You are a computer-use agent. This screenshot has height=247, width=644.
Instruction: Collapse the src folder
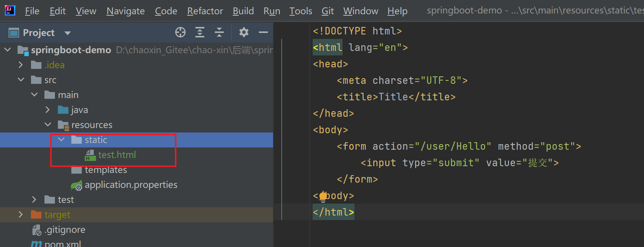21,80
